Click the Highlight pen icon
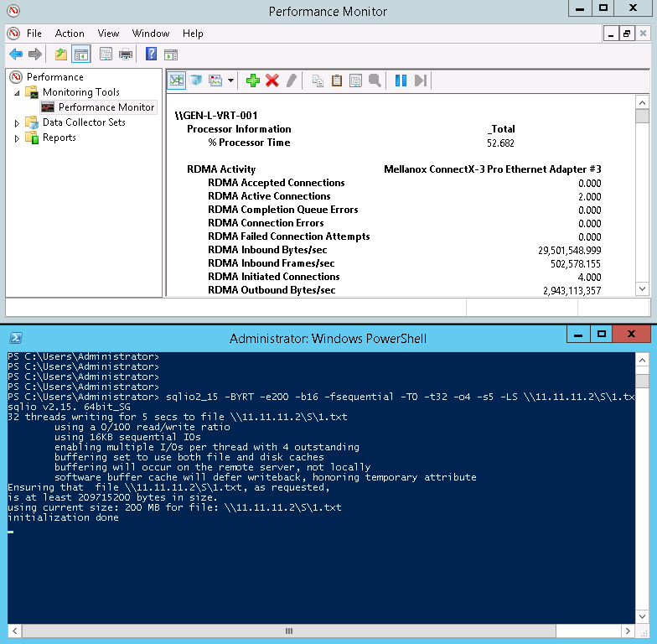 pos(292,80)
